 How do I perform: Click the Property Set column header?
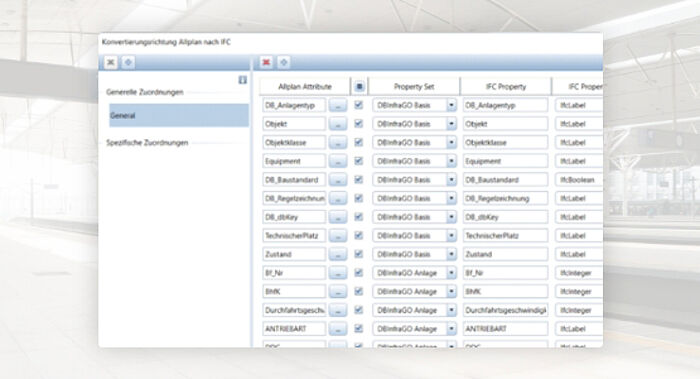pyautogui.click(x=414, y=87)
